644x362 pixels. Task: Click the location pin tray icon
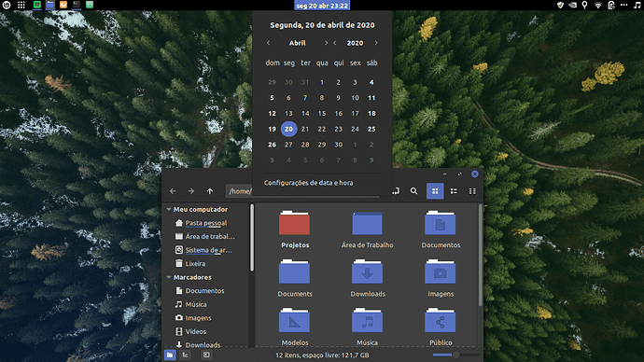[585, 5]
